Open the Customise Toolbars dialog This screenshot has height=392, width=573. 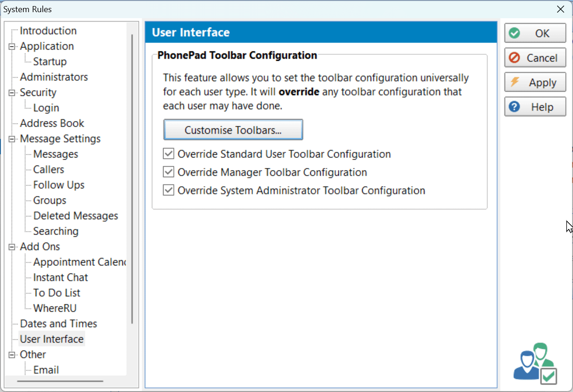click(233, 130)
